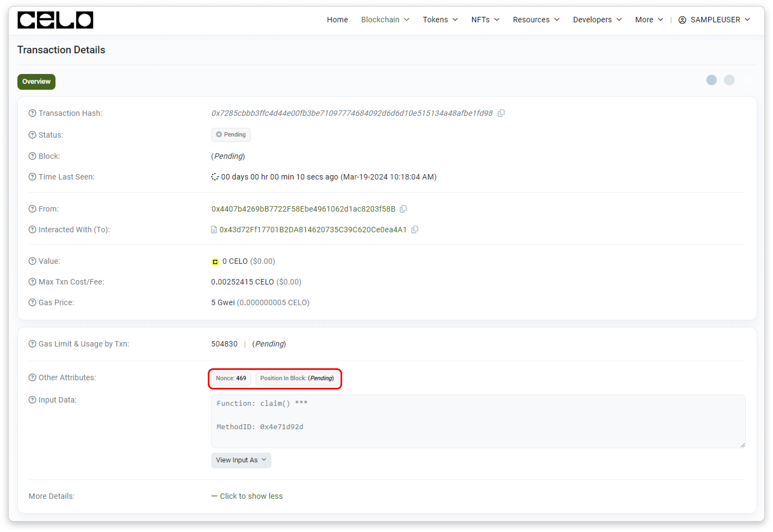Screen dimensions: 773x532
Task: Click the 504830 gas limit value
Action: [x=224, y=344]
